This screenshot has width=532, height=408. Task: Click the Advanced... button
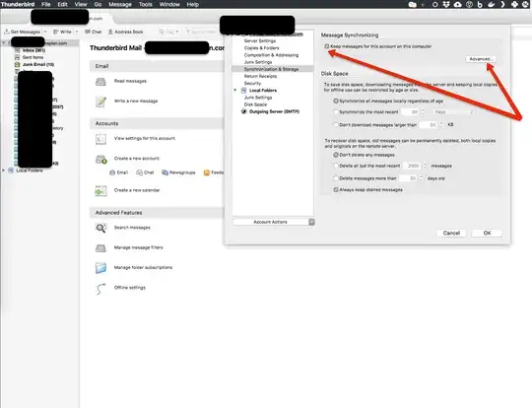(x=481, y=59)
